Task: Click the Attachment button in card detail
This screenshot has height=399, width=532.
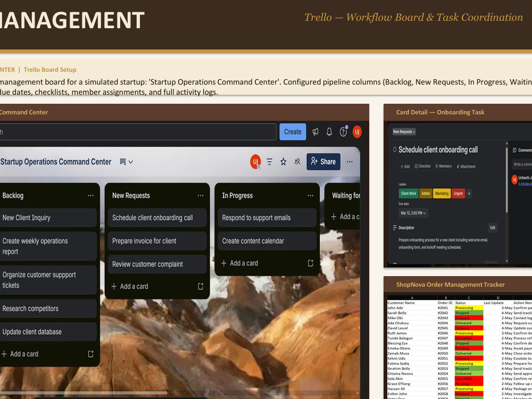Action: (x=466, y=166)
